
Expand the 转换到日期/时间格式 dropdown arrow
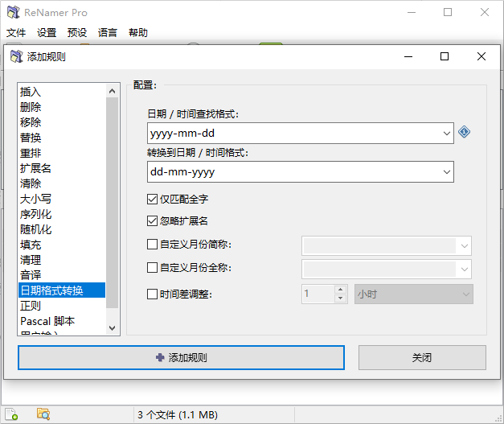(446, 172)
